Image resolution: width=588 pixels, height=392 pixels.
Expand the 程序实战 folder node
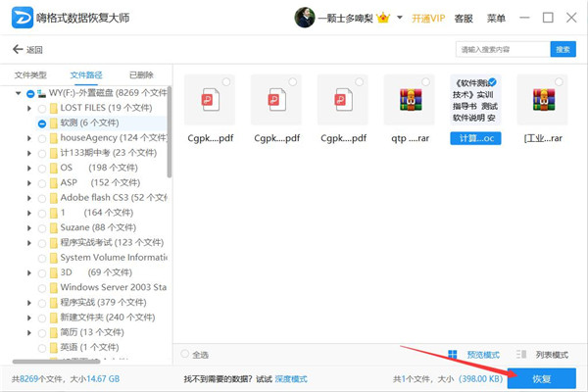pos(29,302)
